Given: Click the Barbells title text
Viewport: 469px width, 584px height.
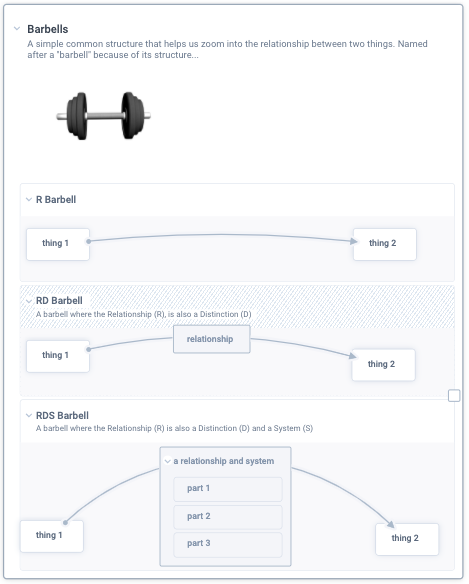Looking at the screenshot, I should pos(48,29).
